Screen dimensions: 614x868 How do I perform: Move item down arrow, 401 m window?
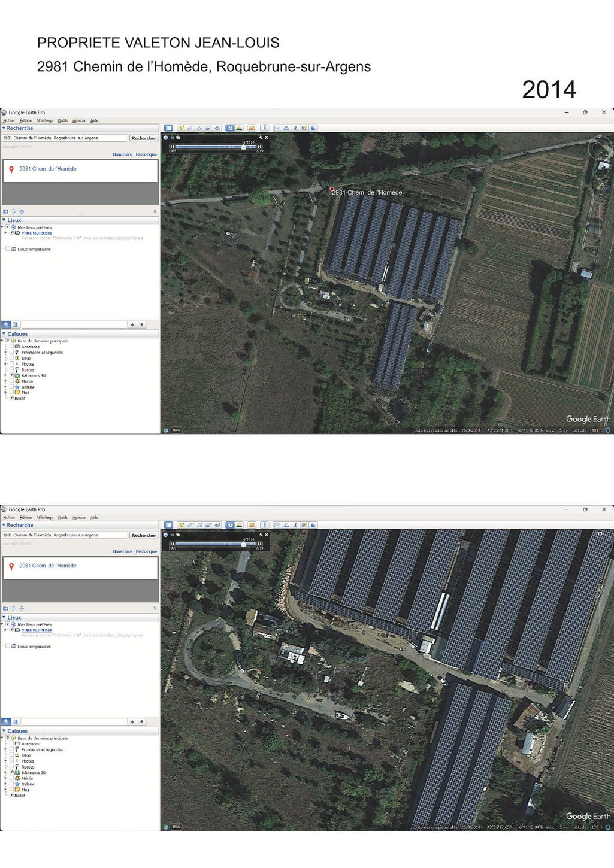141,324
